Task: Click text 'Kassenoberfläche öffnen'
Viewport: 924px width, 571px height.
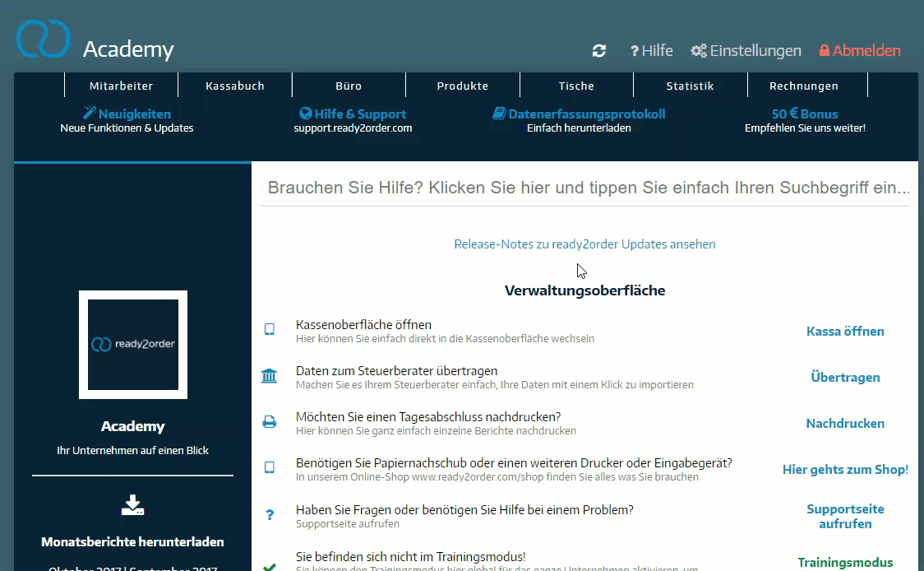Action: point(363,325)
